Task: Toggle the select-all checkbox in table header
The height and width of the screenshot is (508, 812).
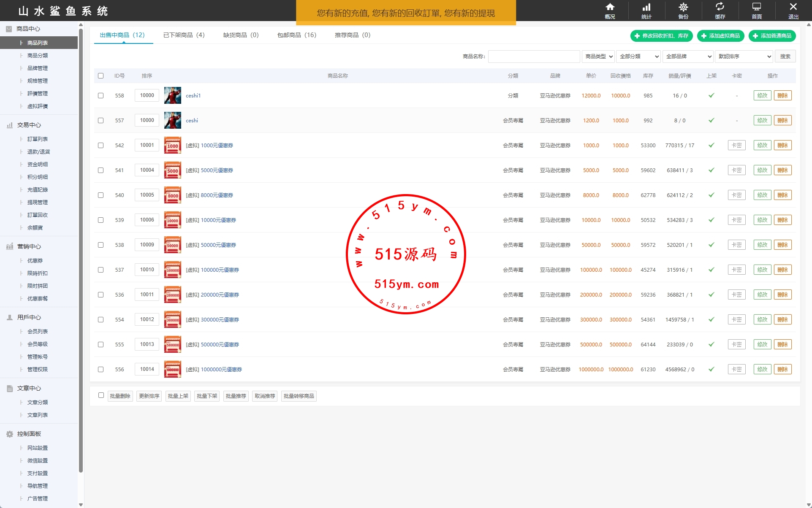Action: point(100,76)
